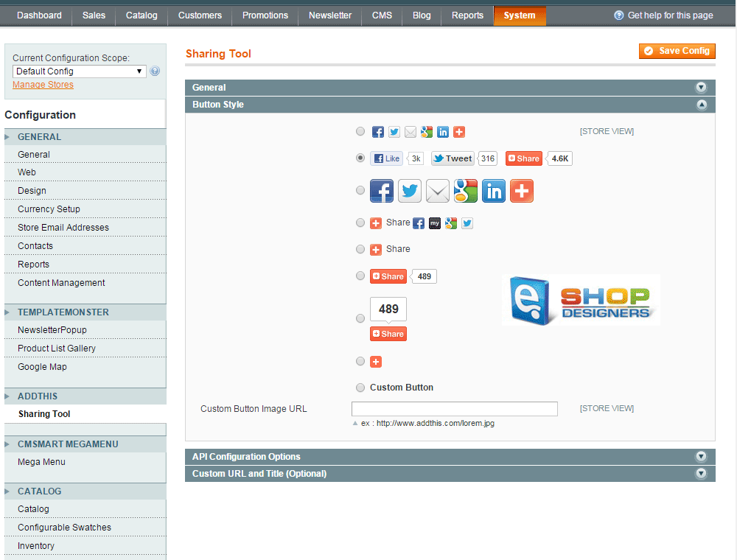
Task: Expand the General section header
Action: (450, 88)
